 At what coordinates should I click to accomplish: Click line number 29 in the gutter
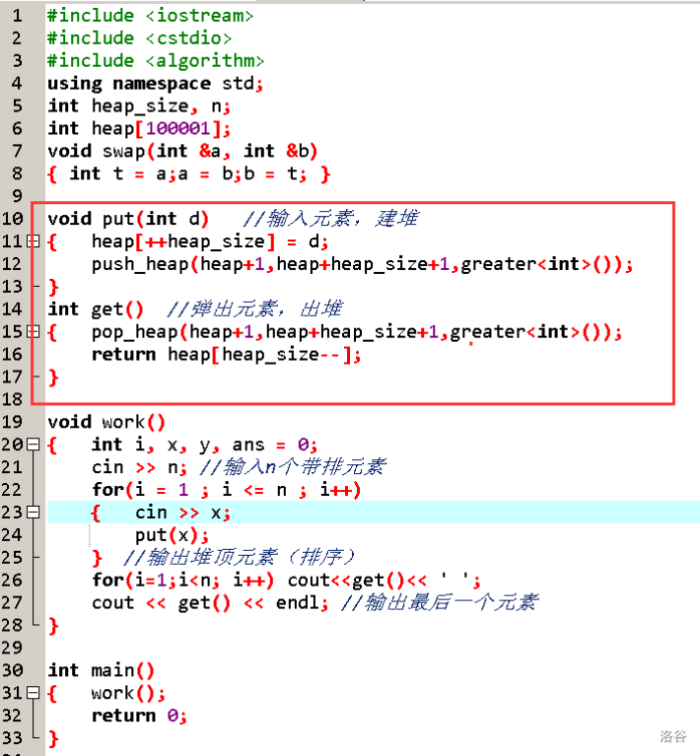[12, 648]
